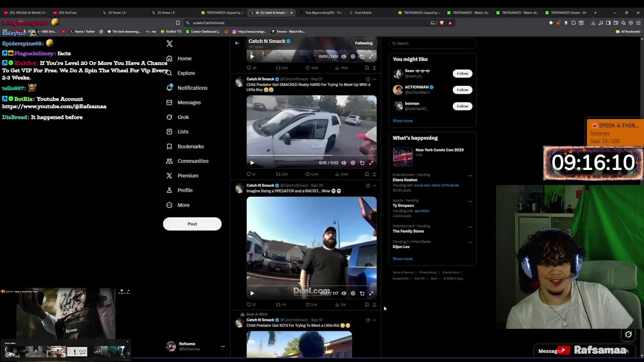644x362 pixels.
Task: Open Notifications in the X sidebar
Action: [x=187, y=87]
